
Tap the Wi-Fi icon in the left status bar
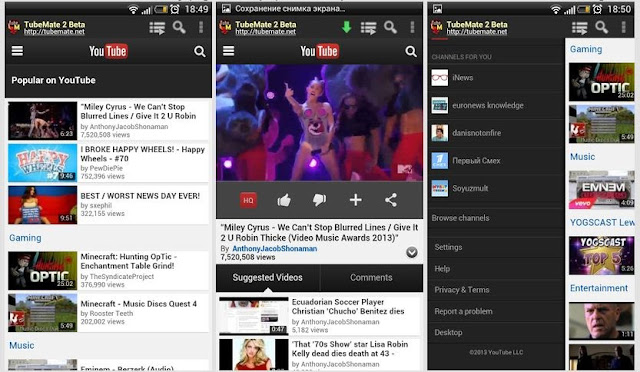133,9
